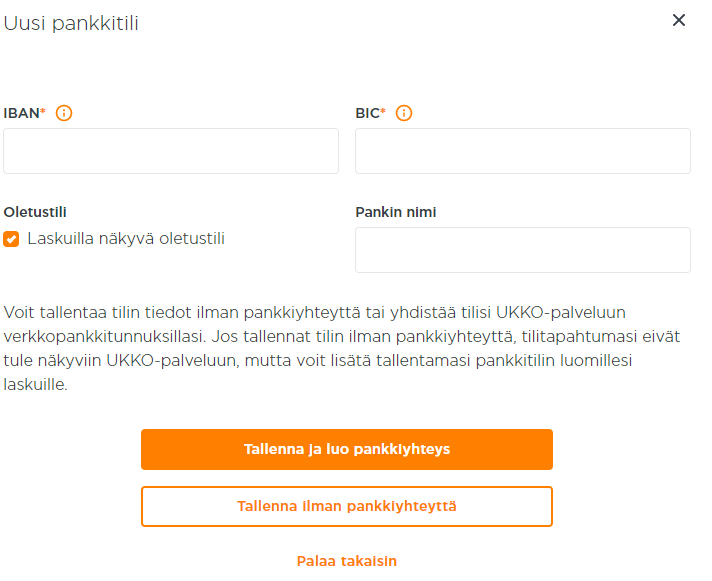The image size is (712, 581).
Task: Click the Oletustili section heading
Action: click(x=35, y=212)
